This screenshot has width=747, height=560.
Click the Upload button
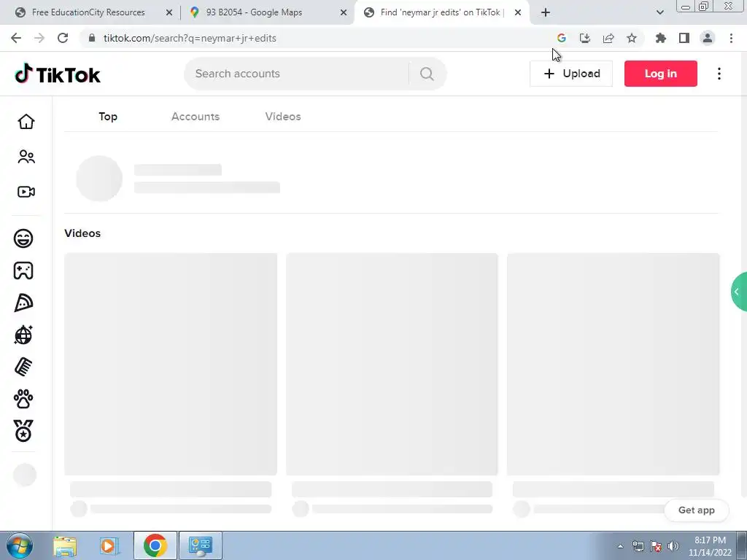(571, 74)
